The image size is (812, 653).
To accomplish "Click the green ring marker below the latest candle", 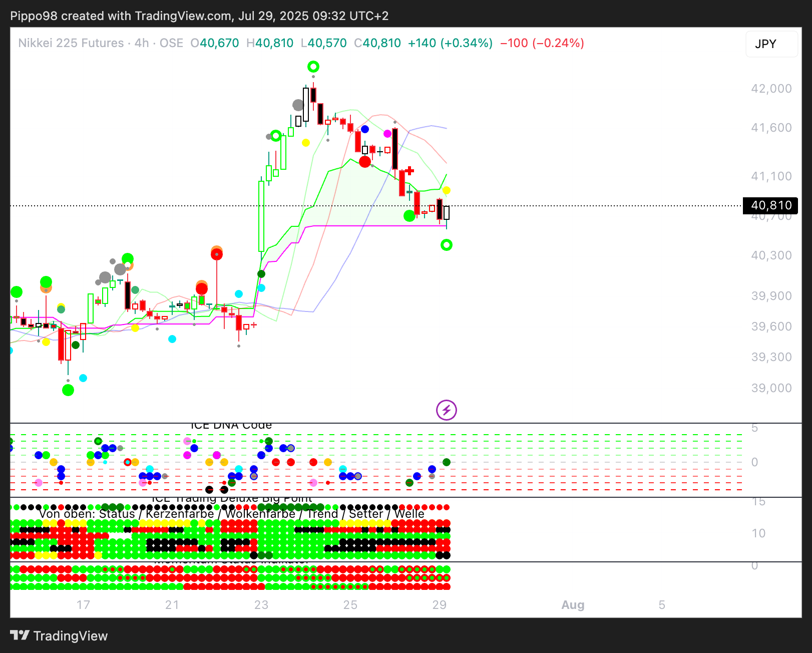I will [446, 245].
